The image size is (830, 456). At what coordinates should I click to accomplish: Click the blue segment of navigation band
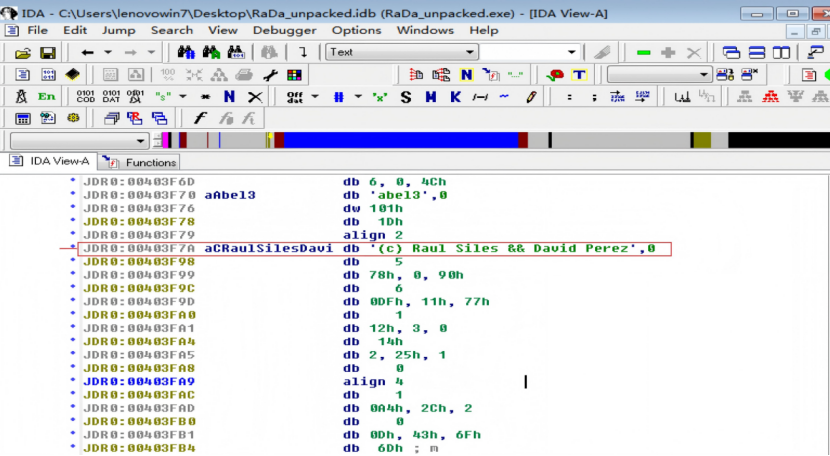point(401,140)
